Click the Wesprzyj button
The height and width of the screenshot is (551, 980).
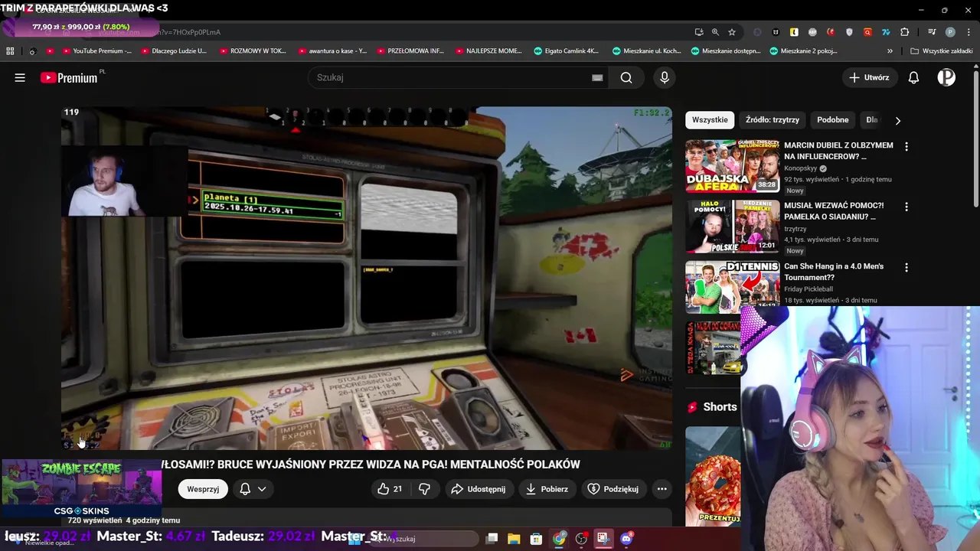coord(203,489)
